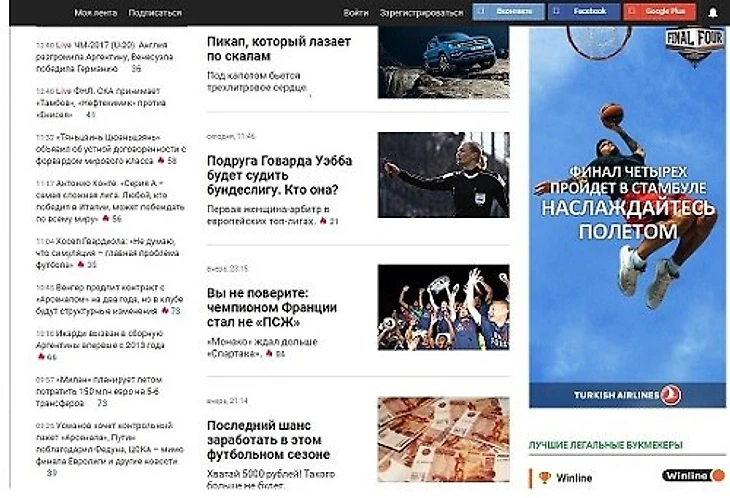Click the Зарегистрироваться link
Viewport: 730px width, 498px height.
click(x=421, y=13)
